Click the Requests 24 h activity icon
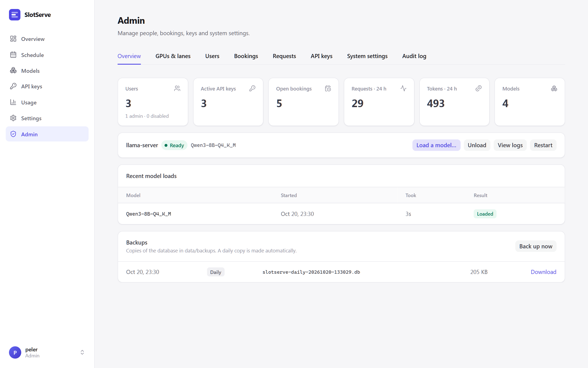The height and width of the screenshot is (368, 588). (403, 89)
